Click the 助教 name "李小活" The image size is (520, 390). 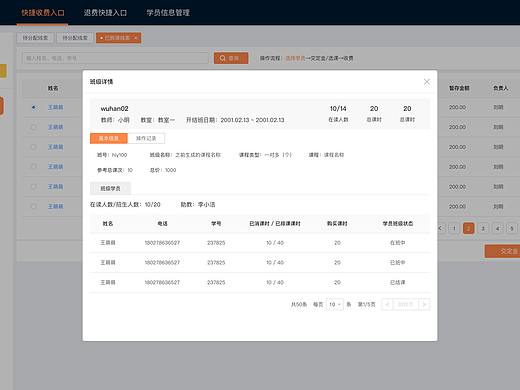[x=207, y=204]
